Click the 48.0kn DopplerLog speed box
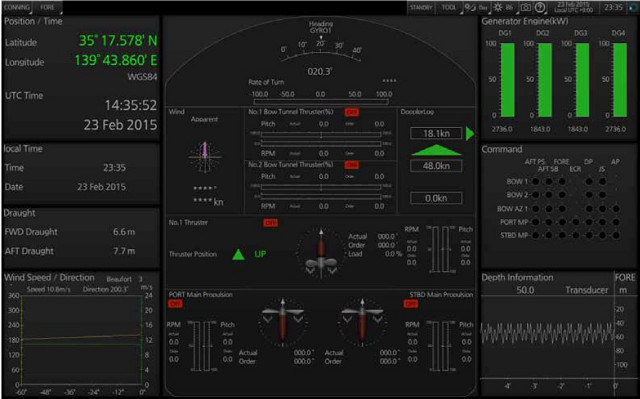The width and height of the screenshot is (640, 399). (436, 166)
